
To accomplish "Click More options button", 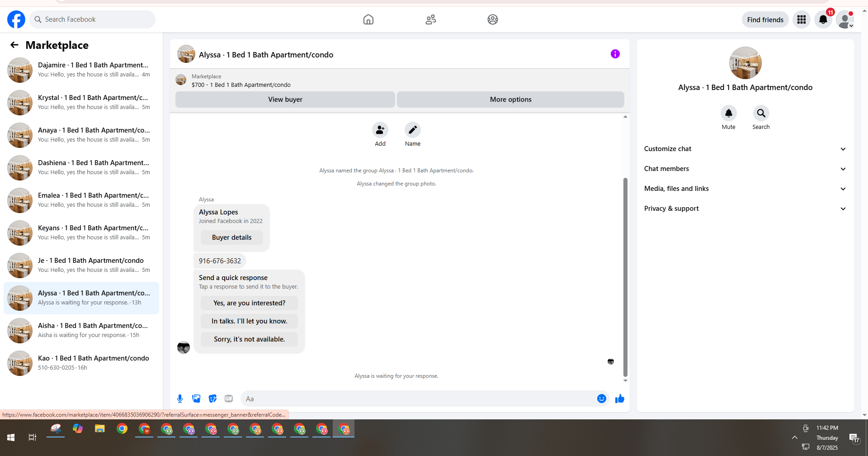I will (511, 100).
